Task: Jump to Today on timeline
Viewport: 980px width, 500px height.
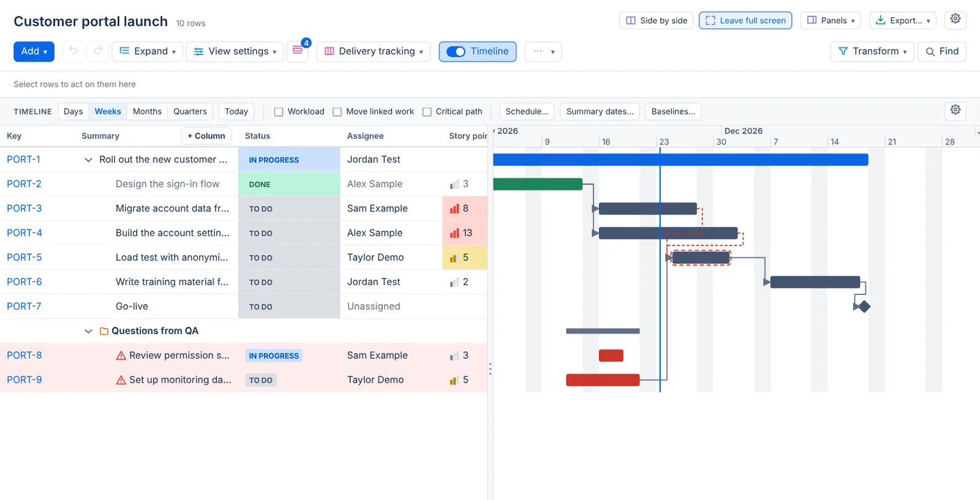Action: (236, 111)
